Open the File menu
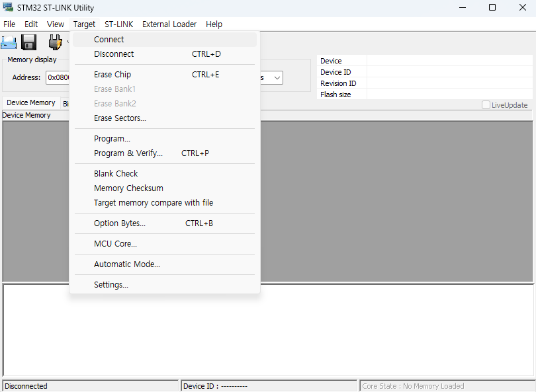 [x=9, y=24]
